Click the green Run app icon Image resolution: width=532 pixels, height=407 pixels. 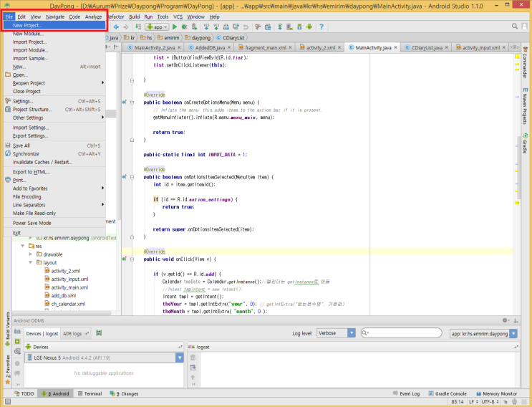[175, 27]
